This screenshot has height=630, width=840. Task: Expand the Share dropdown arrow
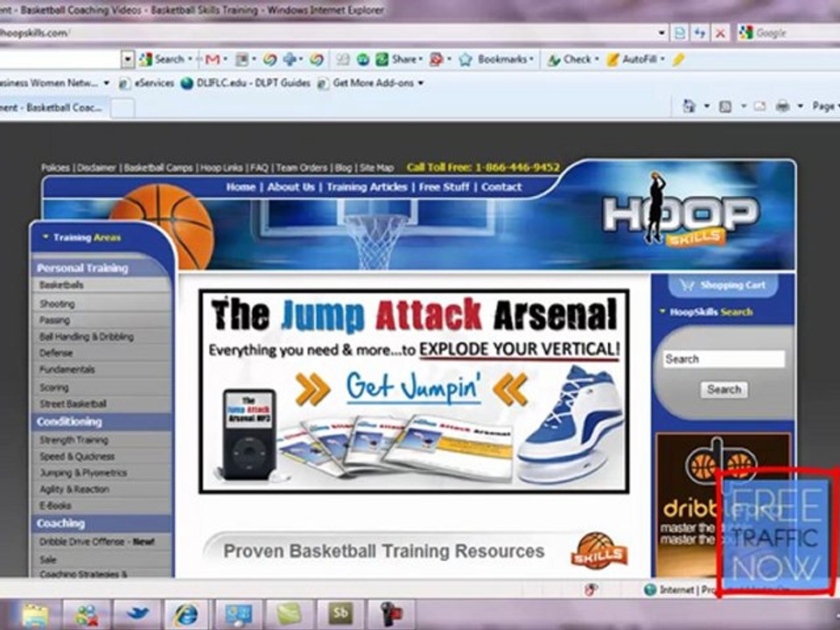tap(421, 59)
